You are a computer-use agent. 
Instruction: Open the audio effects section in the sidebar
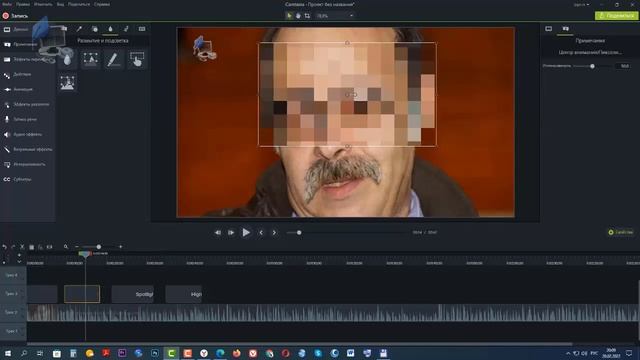coord(23,134)
